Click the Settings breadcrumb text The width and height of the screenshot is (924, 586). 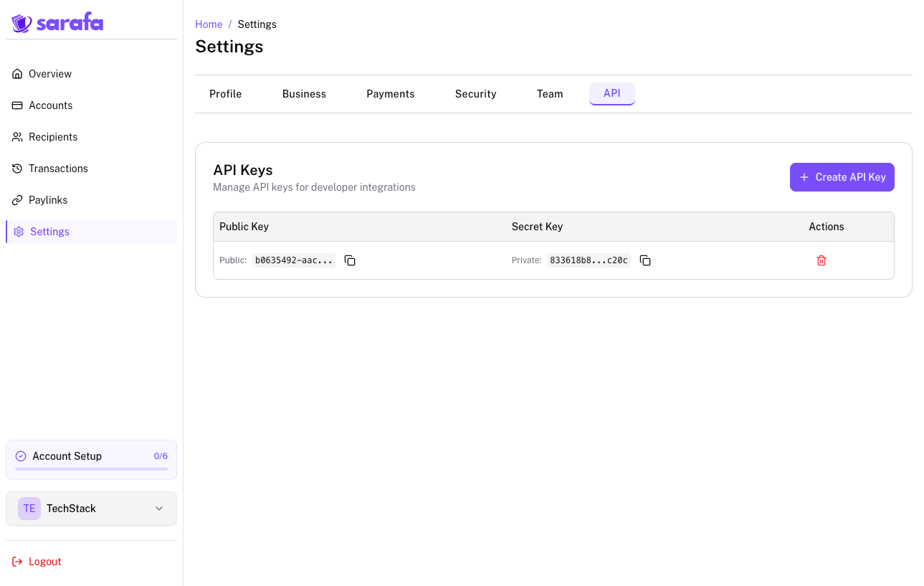(257, 24)
